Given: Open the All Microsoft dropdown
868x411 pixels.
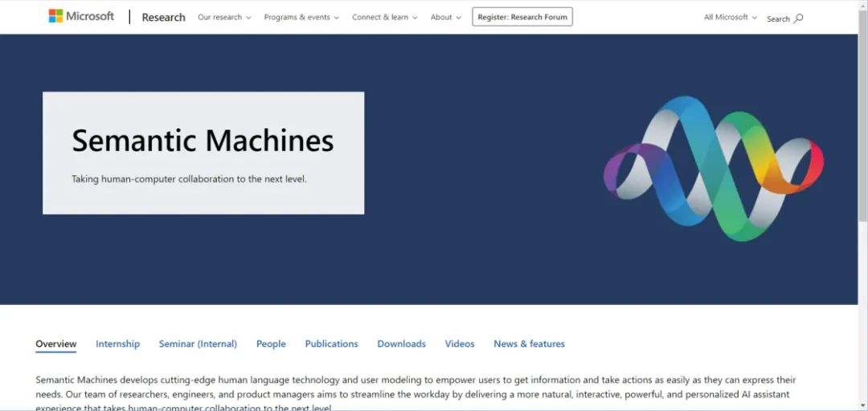Looking at the screenshot, I should point(730,17).
